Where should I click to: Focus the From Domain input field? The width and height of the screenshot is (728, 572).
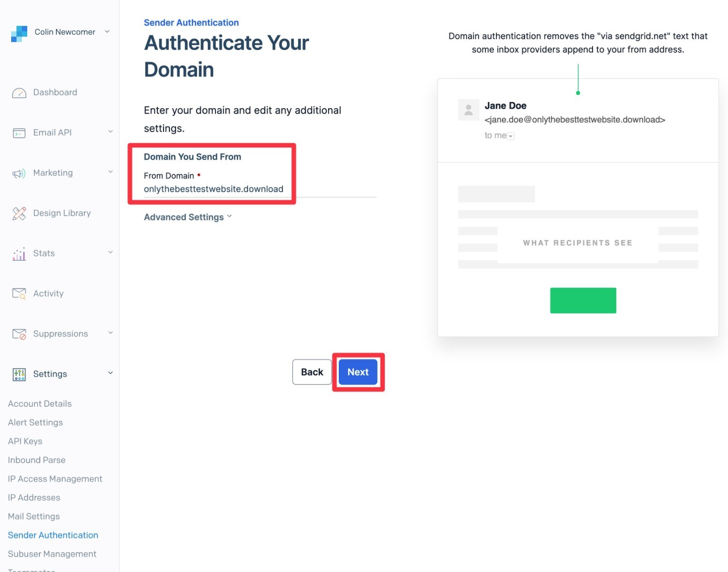coord(260,189)
